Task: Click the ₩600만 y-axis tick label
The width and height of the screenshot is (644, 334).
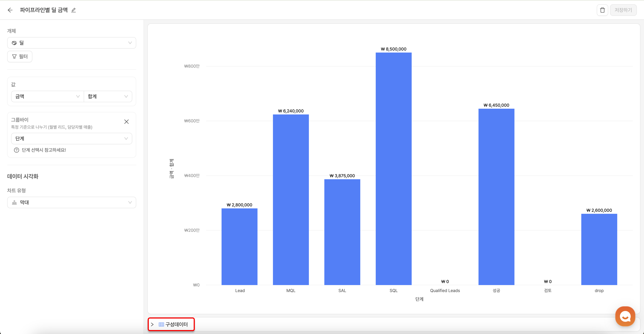Action: point(192,121)
